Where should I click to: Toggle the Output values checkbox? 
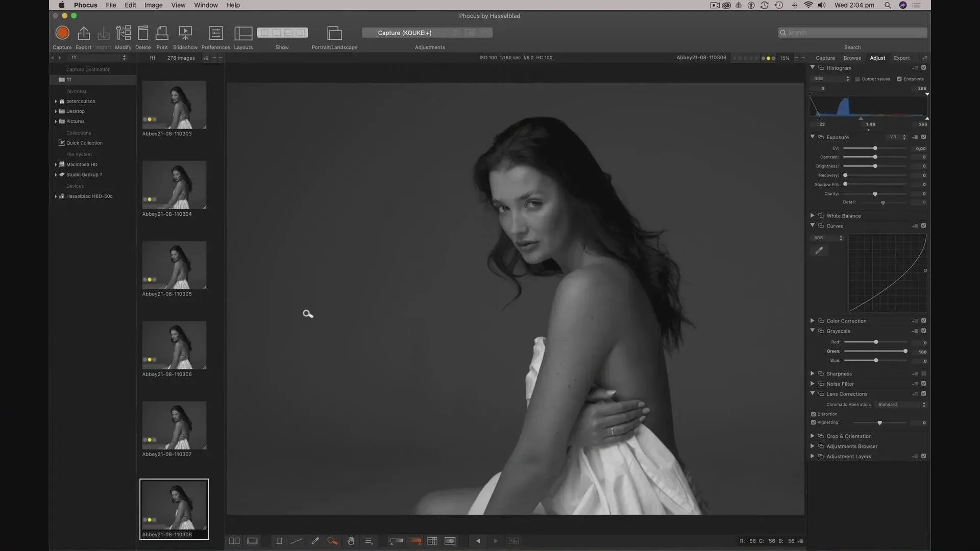coord(857,79)
